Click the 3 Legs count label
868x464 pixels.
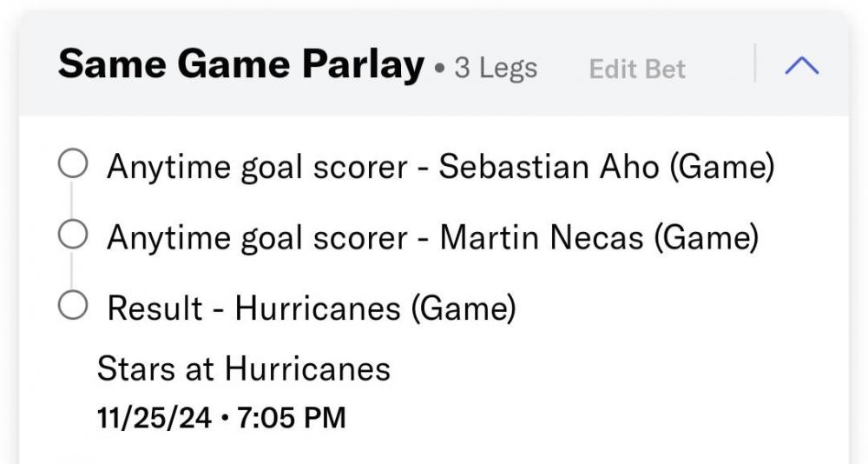coord(496,69)
